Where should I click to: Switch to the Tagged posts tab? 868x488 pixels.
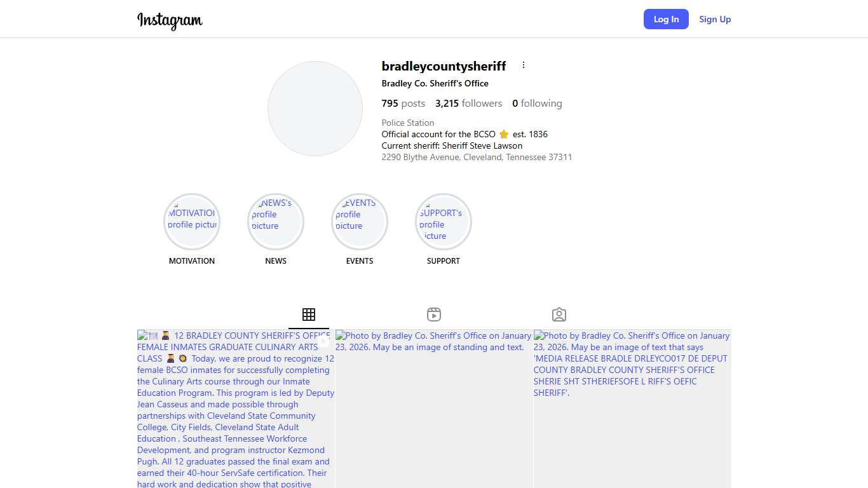(559, 315)
